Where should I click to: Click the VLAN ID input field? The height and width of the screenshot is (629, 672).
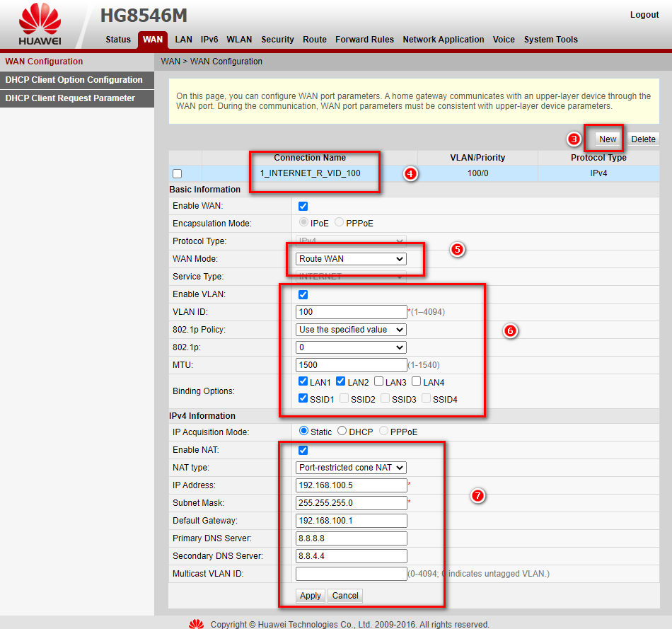[x=351, y=312]
